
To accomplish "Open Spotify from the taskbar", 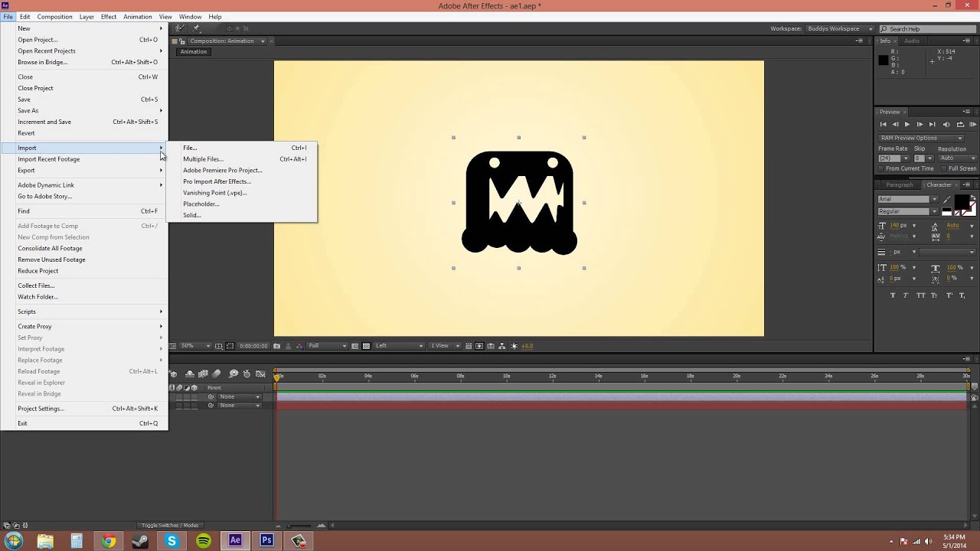I will click(203, 541).
